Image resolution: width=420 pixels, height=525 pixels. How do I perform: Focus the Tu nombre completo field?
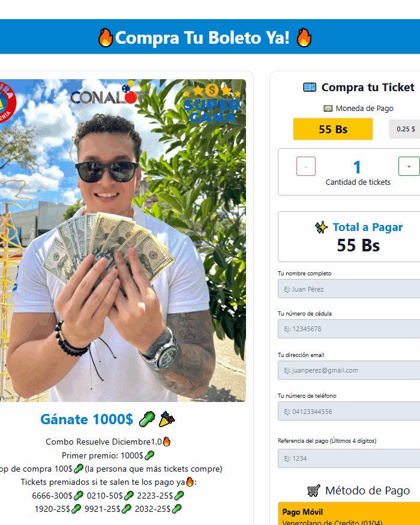(349, 289)
